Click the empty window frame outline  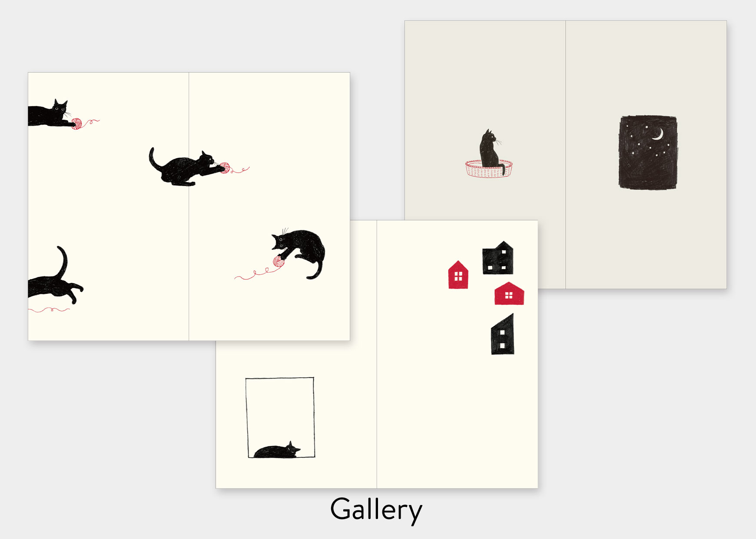pos(280,417)
